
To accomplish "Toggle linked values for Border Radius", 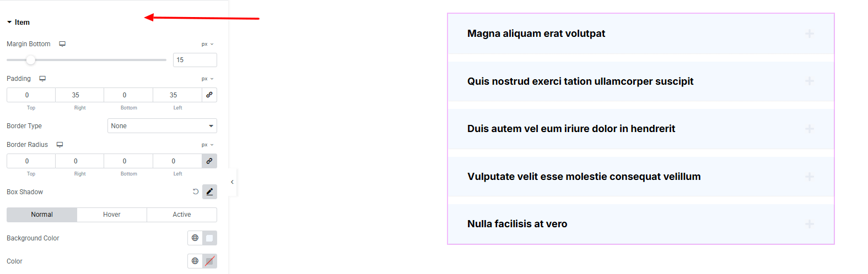I will [209, 161].
